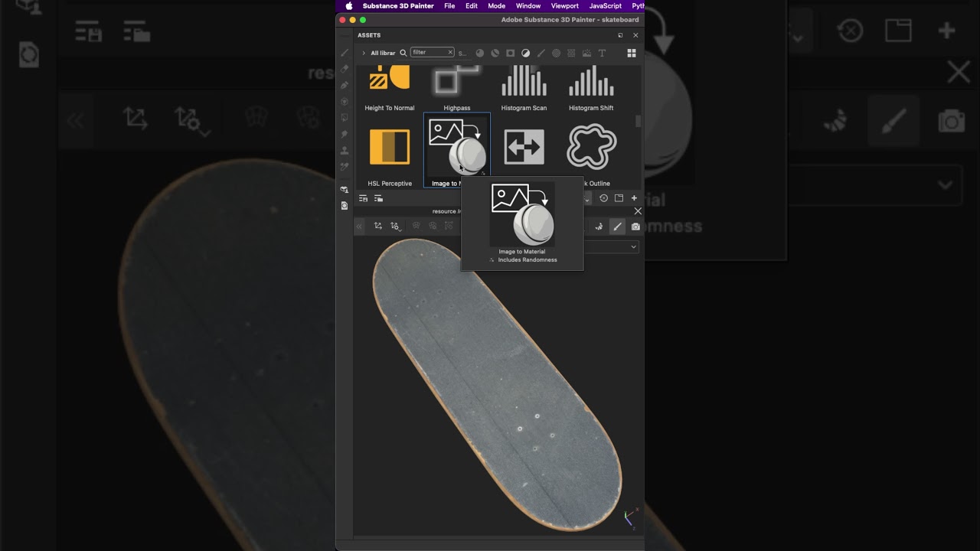Select the Clone stamp tool in left toolbar

(x=345, y=150)
